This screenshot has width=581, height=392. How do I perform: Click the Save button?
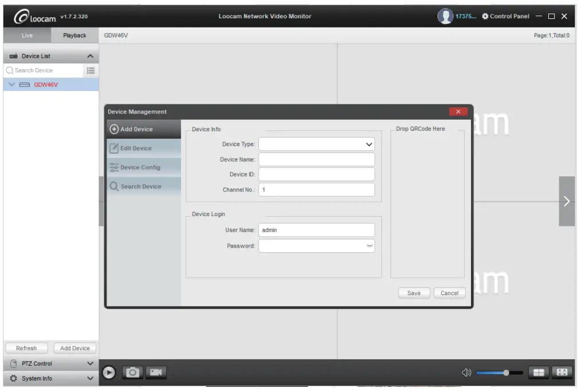click(414, 293)
